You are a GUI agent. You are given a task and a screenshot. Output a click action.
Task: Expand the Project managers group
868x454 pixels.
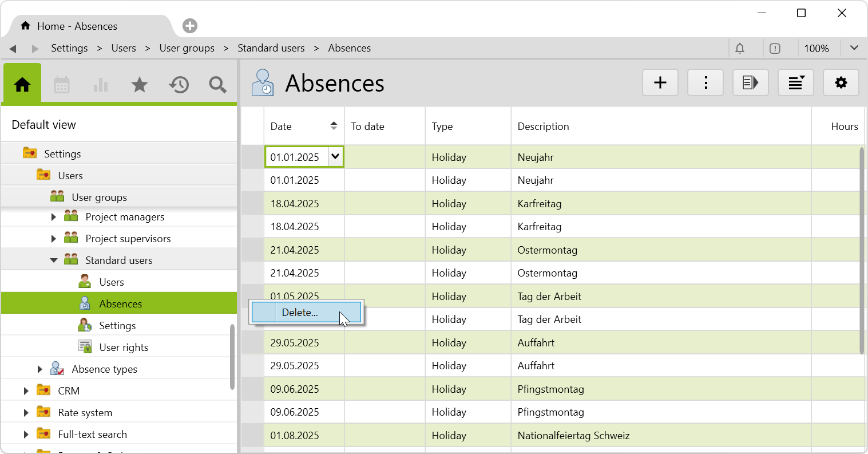(54, 217)
